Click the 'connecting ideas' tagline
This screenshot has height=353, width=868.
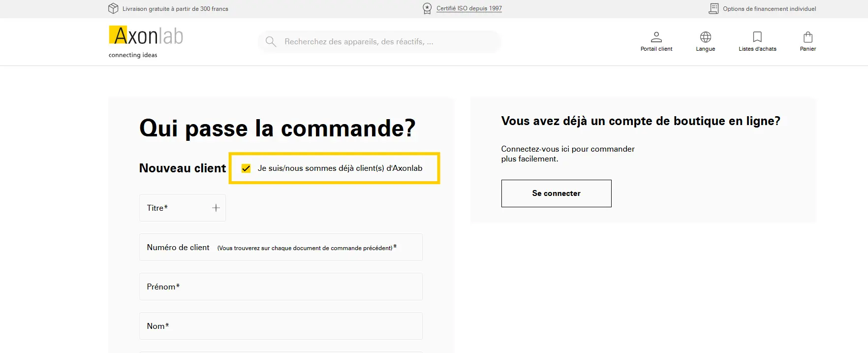point(133,55)
